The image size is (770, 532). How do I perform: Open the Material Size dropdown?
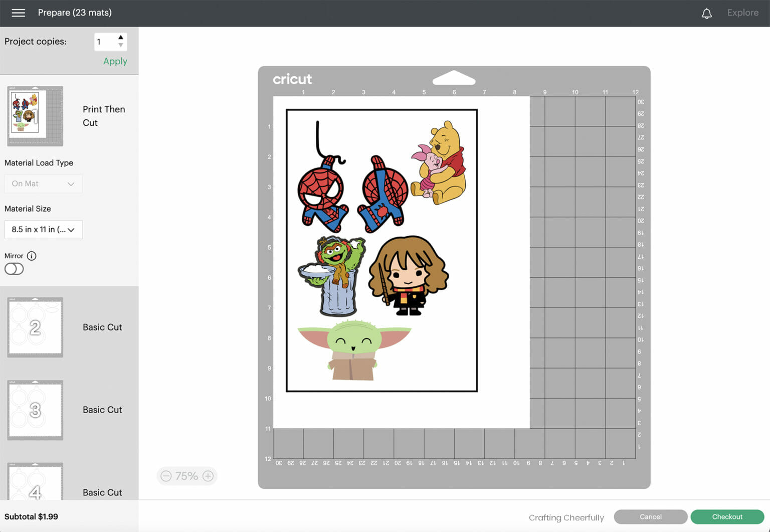pos(43,230)
